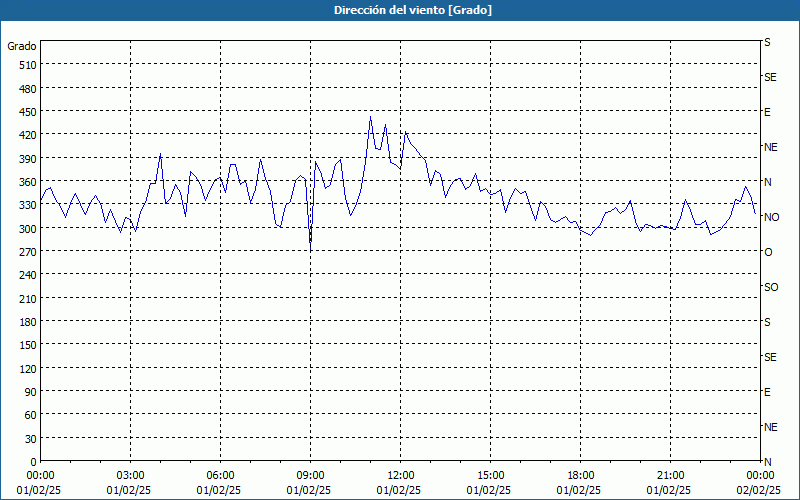Click the "N" compass label beside 360 line
This screenshot has height=500, width=800.
coord(768,182)
